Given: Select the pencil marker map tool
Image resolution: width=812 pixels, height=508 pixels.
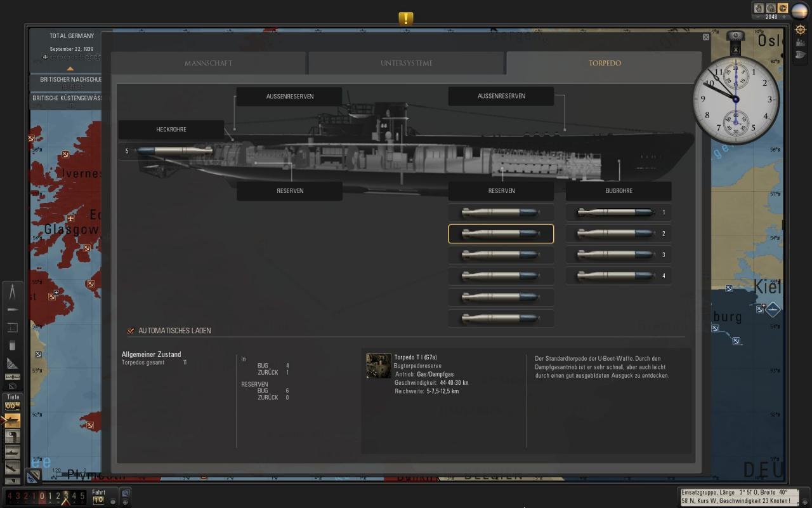Looking at the screenshot, I should pos(12,310).
